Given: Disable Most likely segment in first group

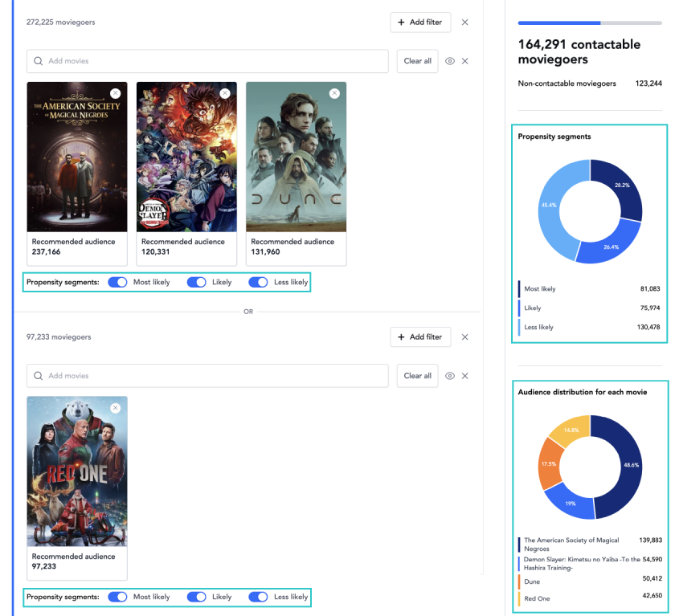Looking at the screenshot, I should pyautogui.click(x=118, y=282).
